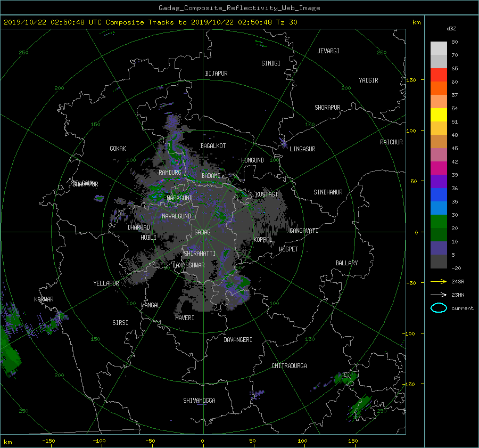Click the cyan 'current' ellipse legend icon
This screenshot has height=448, width=479.
439,308
